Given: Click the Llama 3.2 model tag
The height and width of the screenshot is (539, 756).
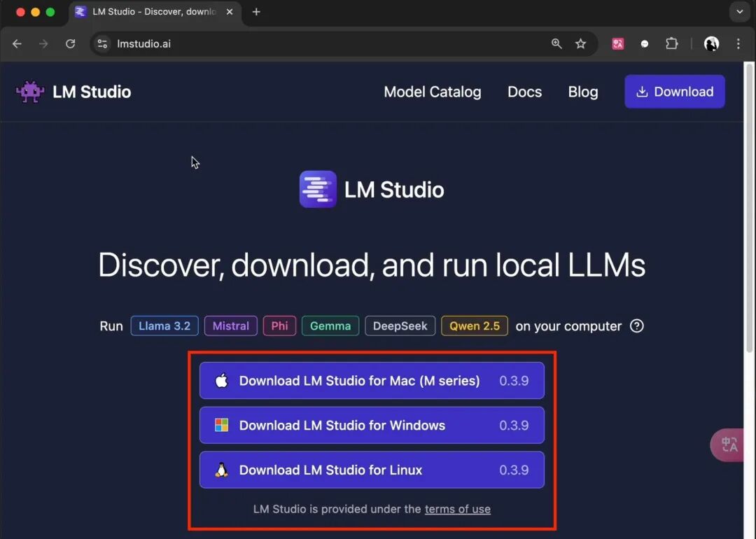Looking at the screenshot, I should (164, 326).
